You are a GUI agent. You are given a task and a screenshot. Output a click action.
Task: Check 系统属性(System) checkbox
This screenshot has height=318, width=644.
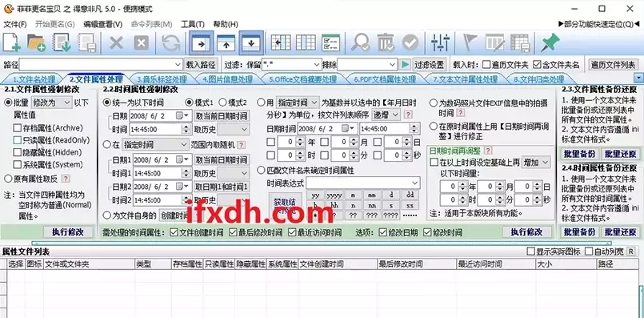(17, 164)
